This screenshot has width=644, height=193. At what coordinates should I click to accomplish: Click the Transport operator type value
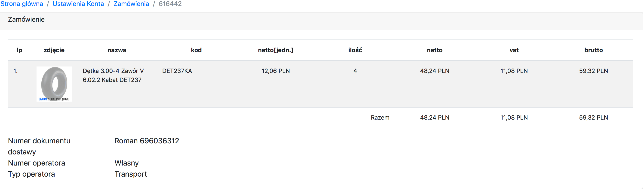(x=131, y=174)
